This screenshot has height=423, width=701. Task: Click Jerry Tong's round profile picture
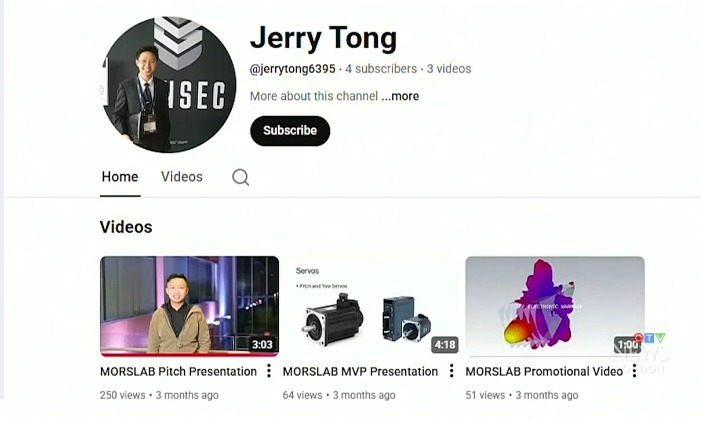[168, 85]
